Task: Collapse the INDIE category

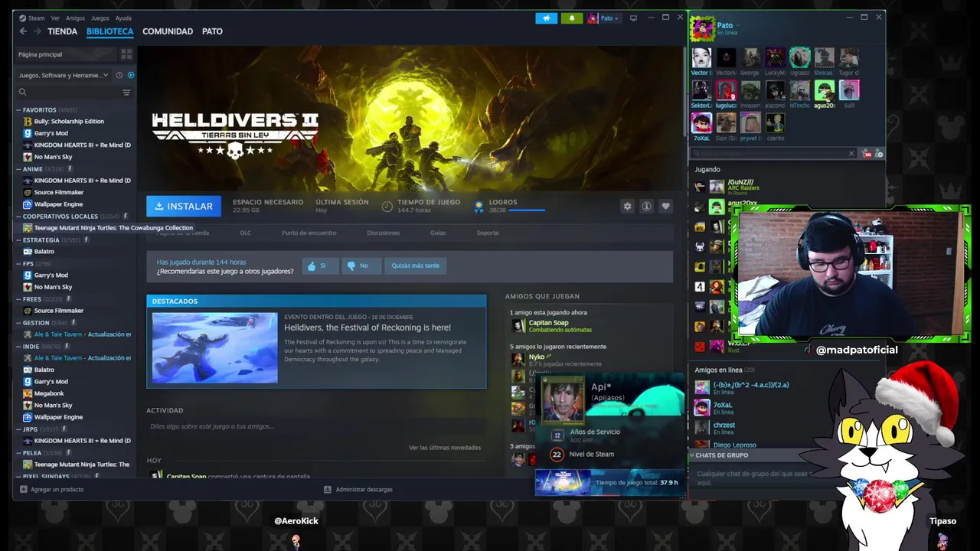Action: click(18, 347)
